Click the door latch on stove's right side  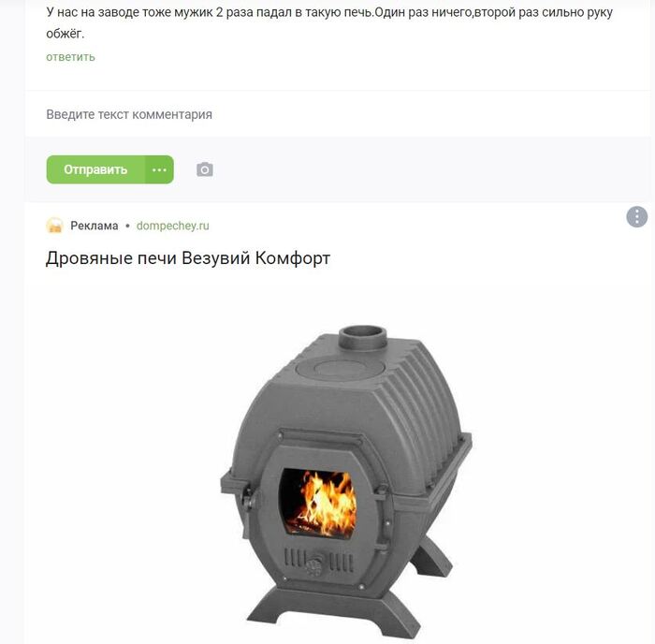tap(382, 491)
